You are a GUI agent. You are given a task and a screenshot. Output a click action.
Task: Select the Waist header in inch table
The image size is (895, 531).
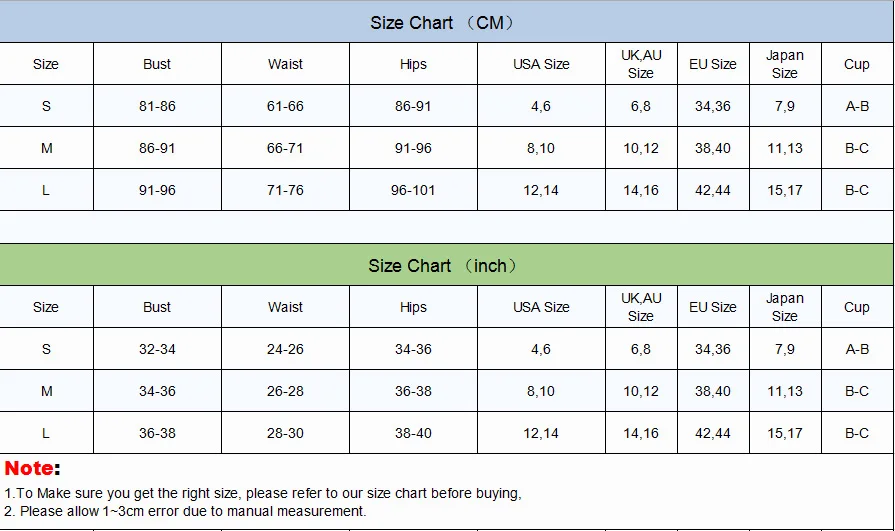[285, 307]
